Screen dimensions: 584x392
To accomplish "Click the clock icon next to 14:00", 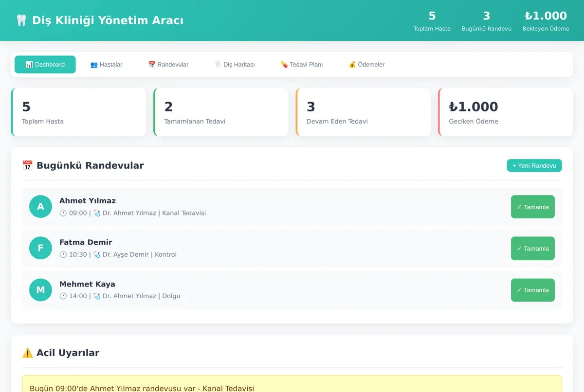I will click(x=63, y=296).
